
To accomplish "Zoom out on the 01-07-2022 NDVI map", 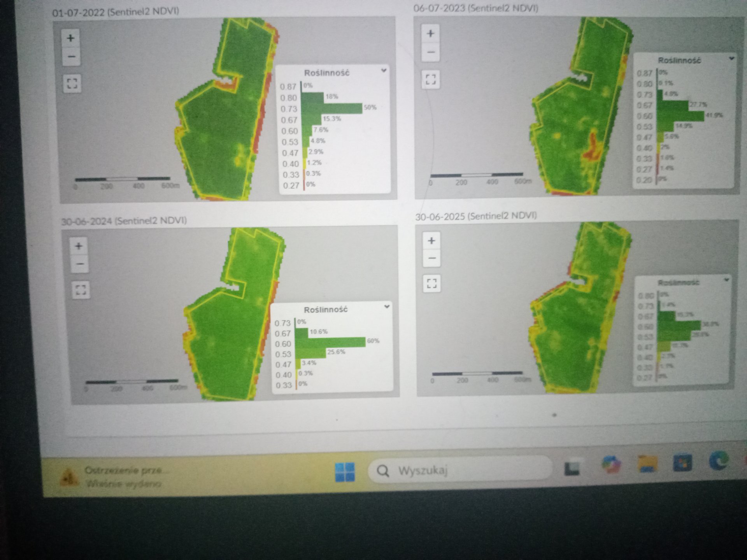I will [x=71, y=57].
